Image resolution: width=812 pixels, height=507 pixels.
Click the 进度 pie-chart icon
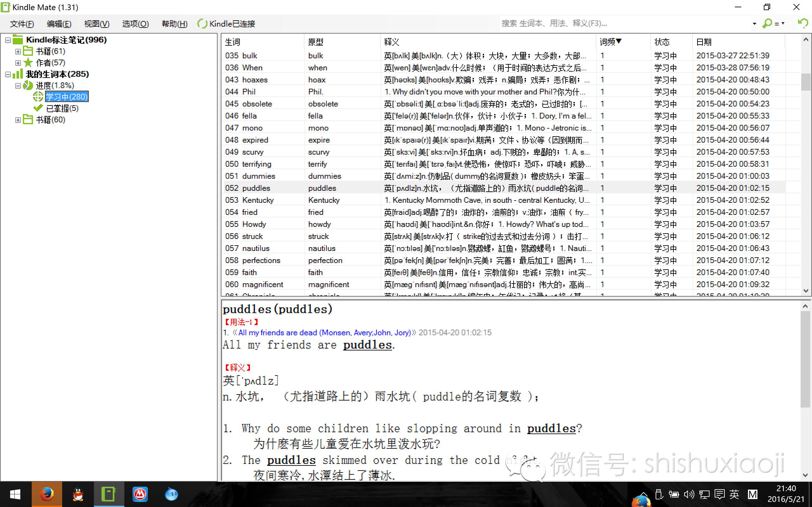28,85
